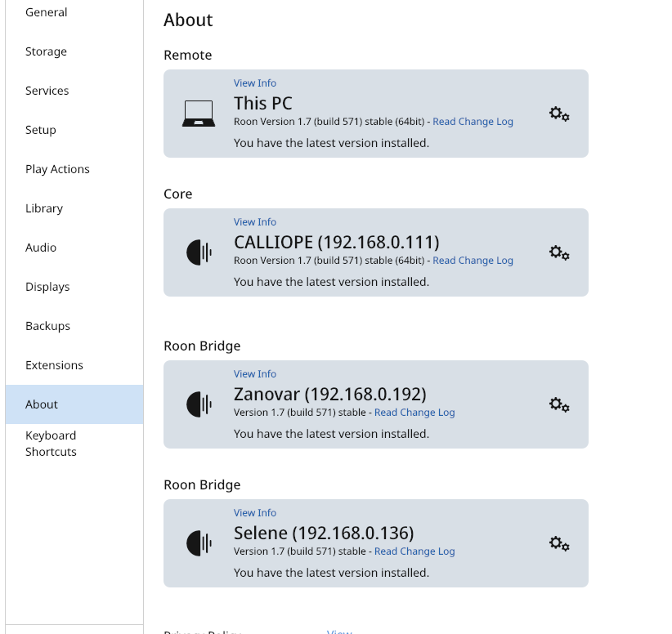Click the laptop icon for This PC
Screen dimensions: 672x634
199,114
